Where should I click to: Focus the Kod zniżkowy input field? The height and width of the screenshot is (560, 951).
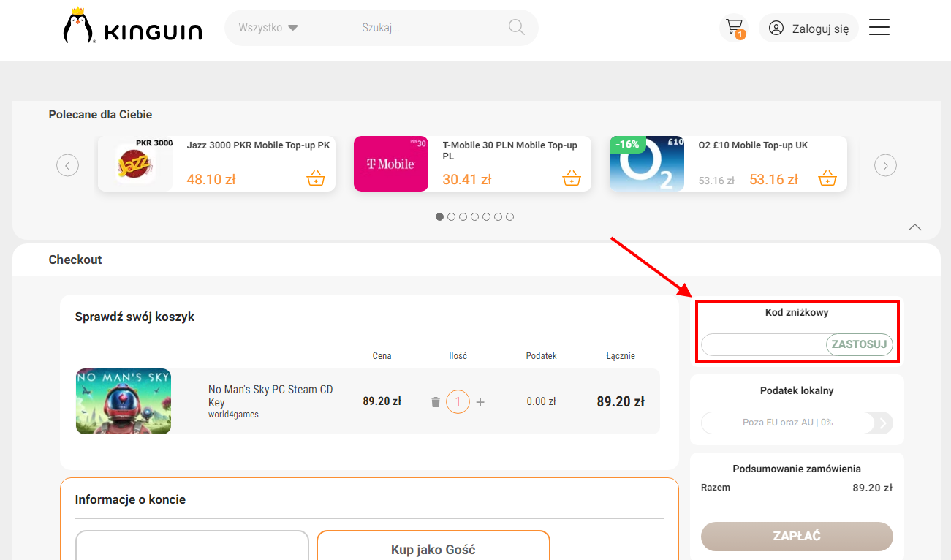[764, 344]
